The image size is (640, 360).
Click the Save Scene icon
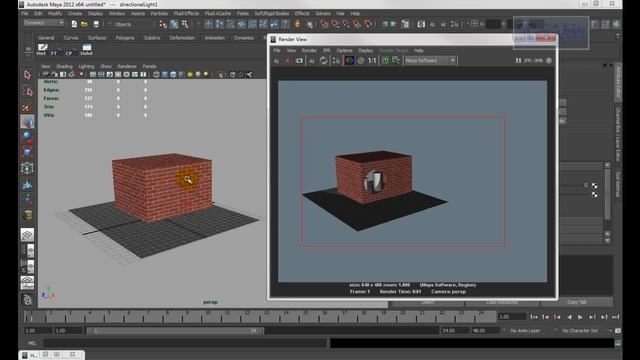96,24
